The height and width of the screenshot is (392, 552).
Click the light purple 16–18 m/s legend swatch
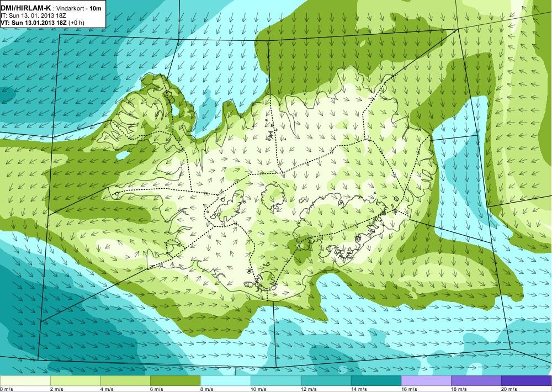tap(426, 381)
